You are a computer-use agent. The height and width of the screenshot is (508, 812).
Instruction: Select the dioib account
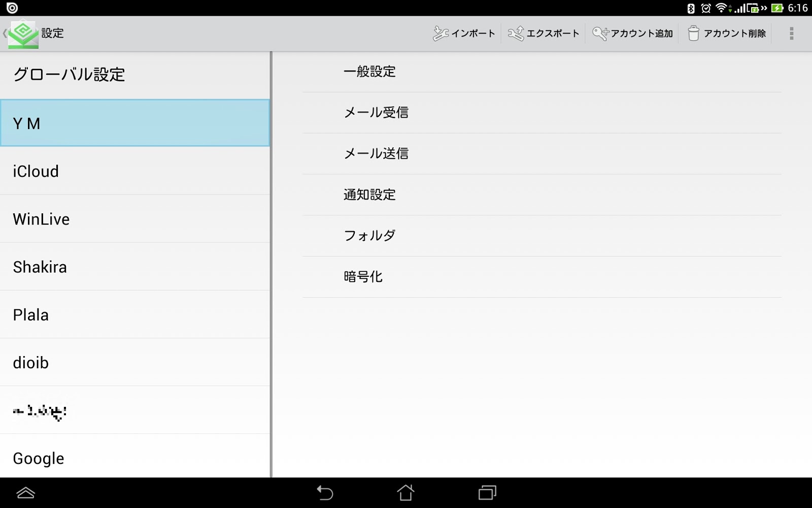tap(135, 362)
